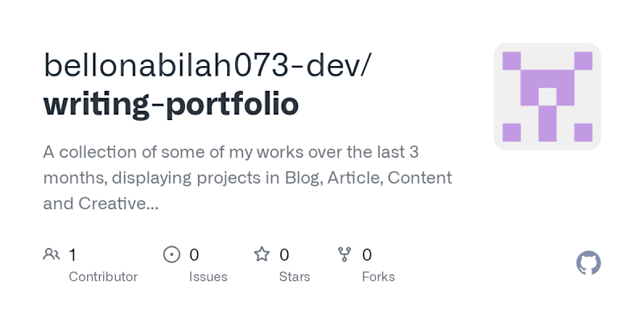
Task: Click the truncated text 'and Creative...'
Action: [x=101, y=204]
